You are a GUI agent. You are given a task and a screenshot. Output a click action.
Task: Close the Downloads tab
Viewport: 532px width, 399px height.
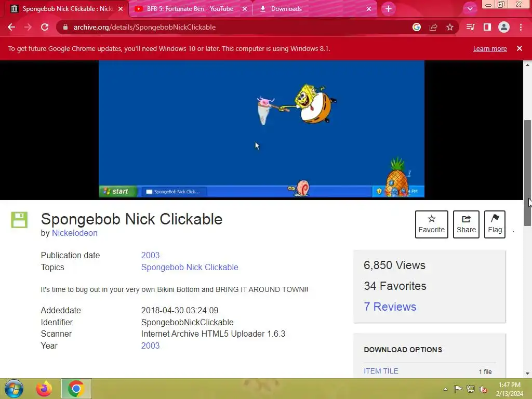tap(369, 9)
